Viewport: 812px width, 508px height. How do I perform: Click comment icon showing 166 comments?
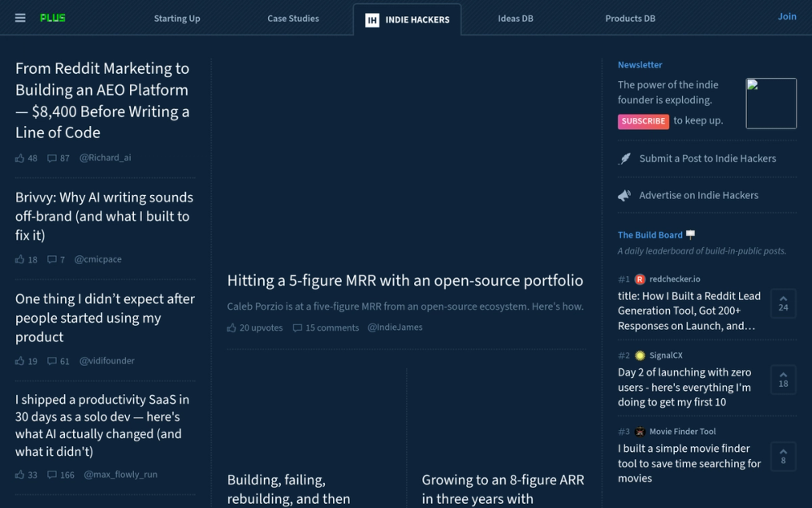tap(52, 475)
